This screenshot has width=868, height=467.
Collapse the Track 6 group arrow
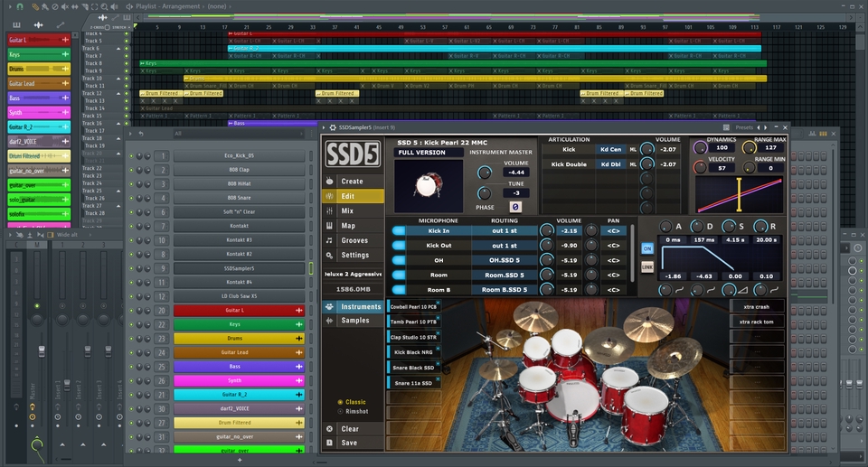(x=118, y=49)
